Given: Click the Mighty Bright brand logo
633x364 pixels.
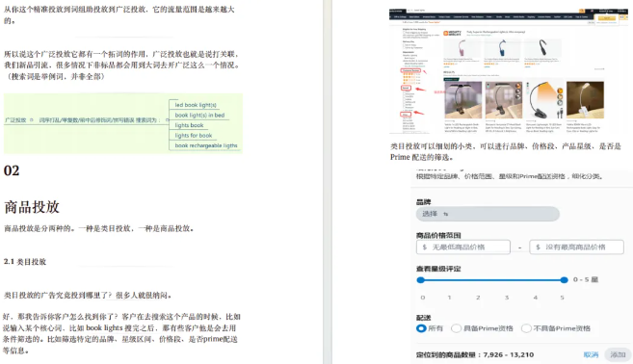Looking at the screenshot, I should (452, 33).
